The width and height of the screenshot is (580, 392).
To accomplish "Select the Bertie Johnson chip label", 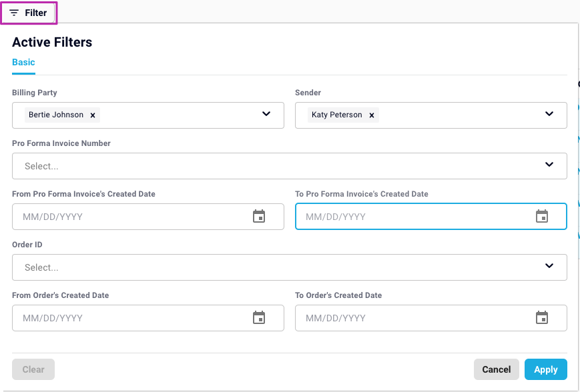I will point(56,115).
